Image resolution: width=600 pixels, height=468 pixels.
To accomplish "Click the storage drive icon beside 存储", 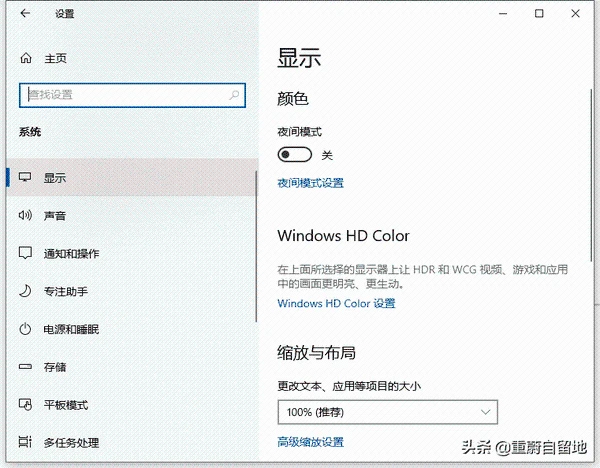I will [25, 367].
